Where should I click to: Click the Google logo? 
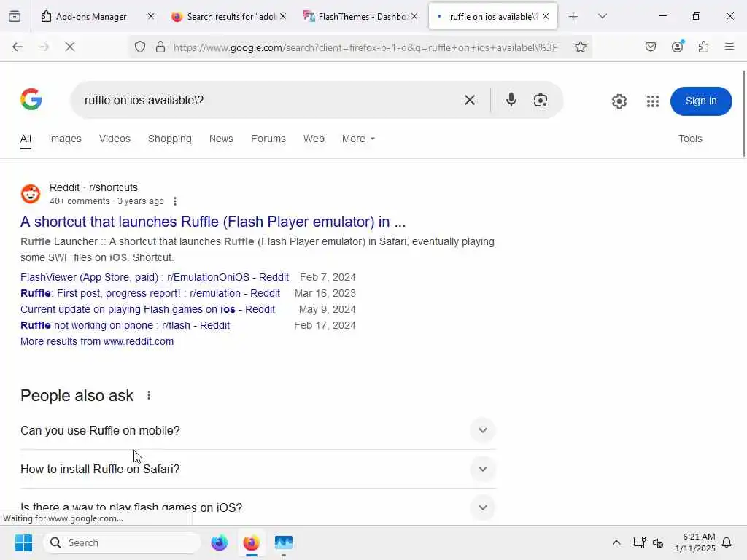[x=31, y=99]
